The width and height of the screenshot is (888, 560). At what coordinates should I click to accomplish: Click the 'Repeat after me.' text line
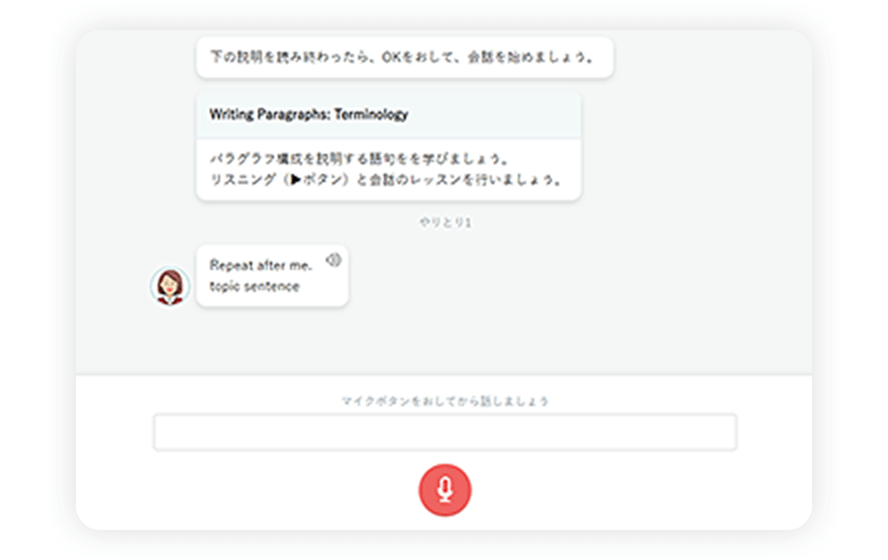coord(261,265)
